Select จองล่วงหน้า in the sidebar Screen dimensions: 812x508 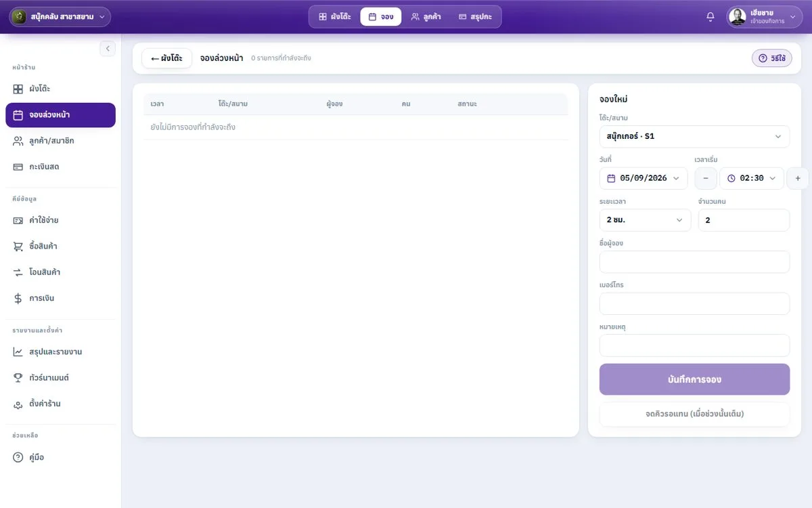coord(60,115)
